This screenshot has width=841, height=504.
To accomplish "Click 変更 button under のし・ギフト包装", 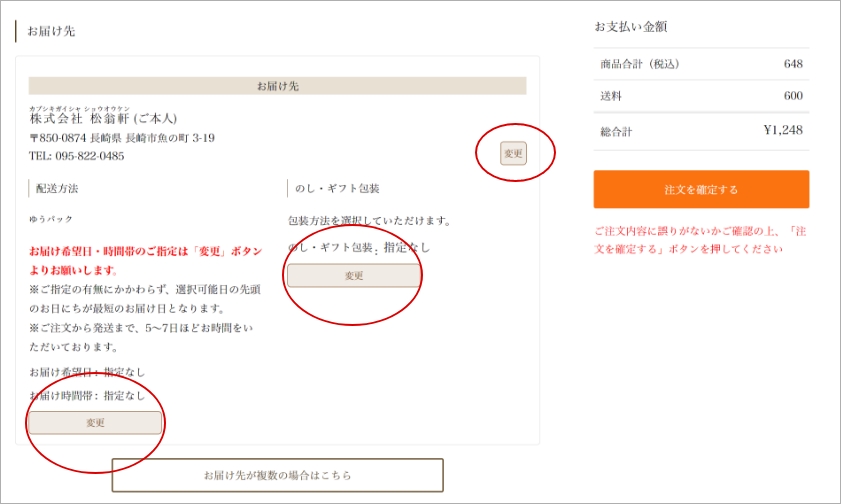I will (x=354, y=275).
